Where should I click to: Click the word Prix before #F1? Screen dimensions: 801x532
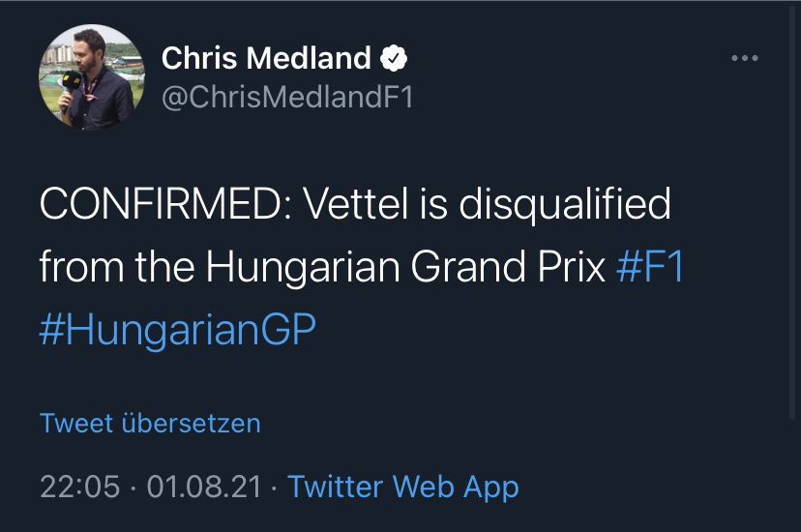(571, 267)
